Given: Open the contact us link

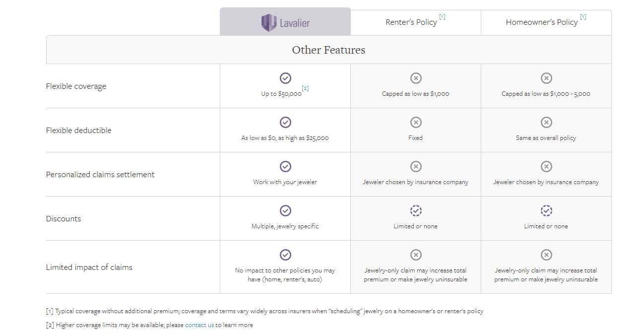Looking at the screenshot, I should [x=199, y=325].
